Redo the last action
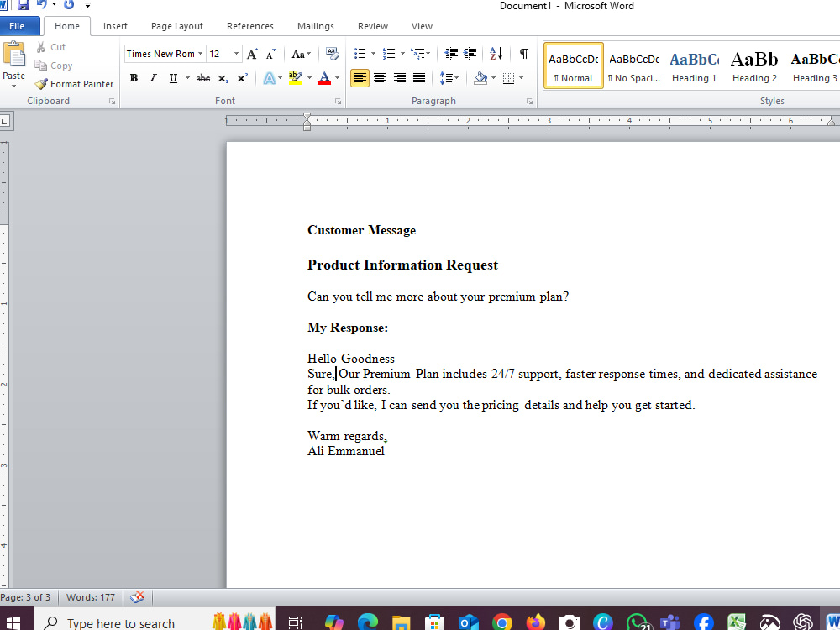Screen dimensions: 840x630 [x=69, y=5]
